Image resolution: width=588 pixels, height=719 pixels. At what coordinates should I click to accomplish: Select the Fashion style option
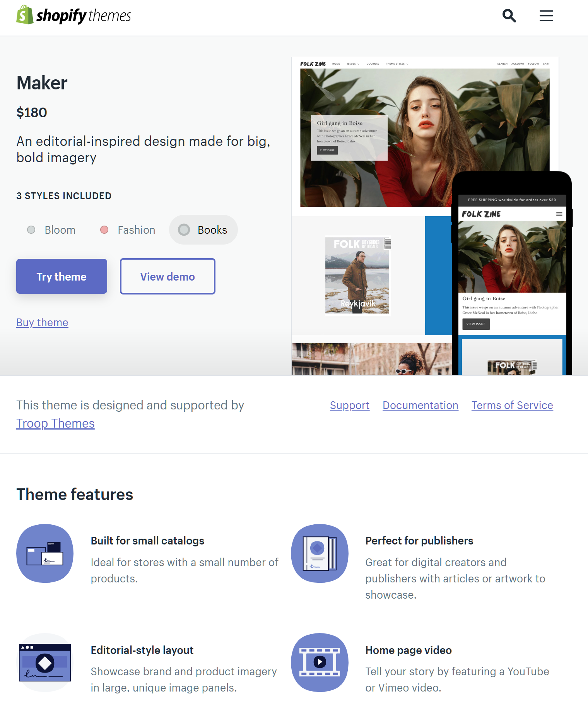(x=128, y=230)
